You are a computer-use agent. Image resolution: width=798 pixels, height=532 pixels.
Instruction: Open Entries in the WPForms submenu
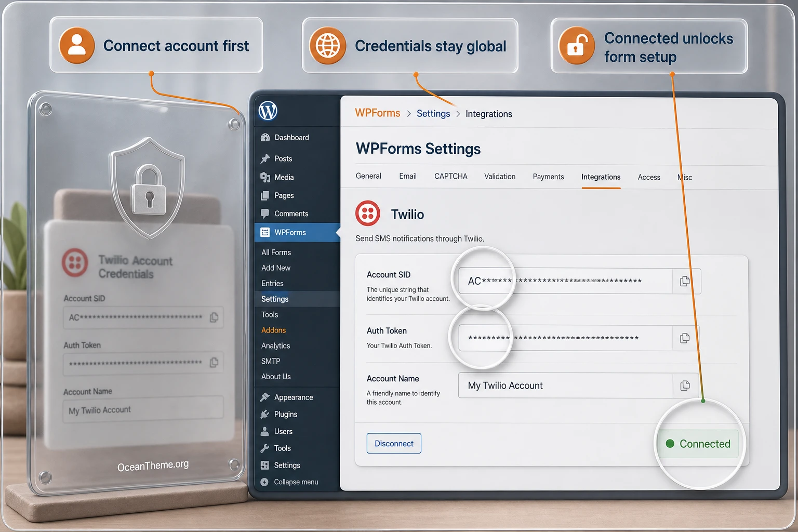pyautogui.click(x=272, y=284)
